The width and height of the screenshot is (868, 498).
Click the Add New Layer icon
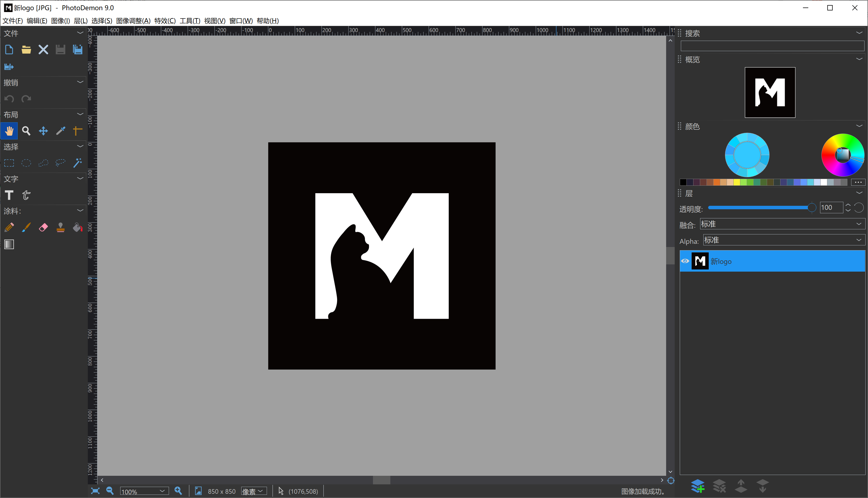(698, 486)
